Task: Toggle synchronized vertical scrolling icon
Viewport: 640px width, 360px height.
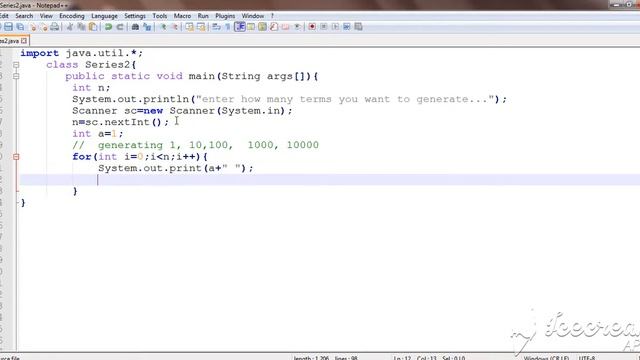Action: coord(189,27)
